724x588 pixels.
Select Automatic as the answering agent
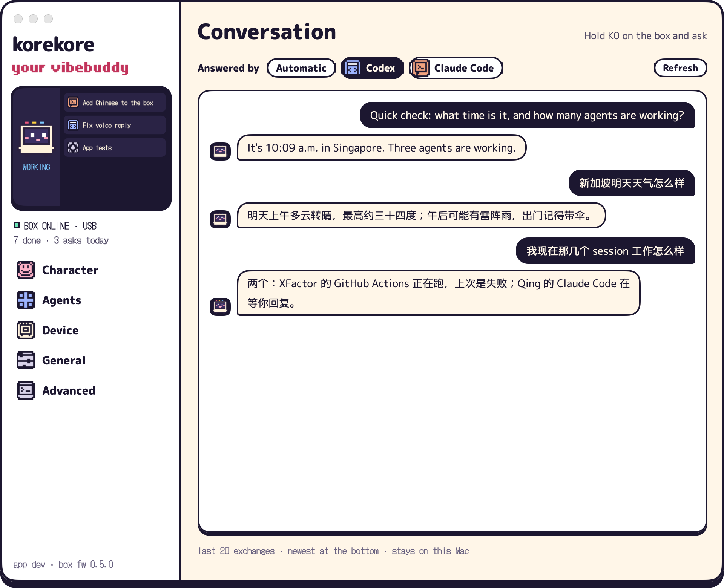tap(301, 68)
